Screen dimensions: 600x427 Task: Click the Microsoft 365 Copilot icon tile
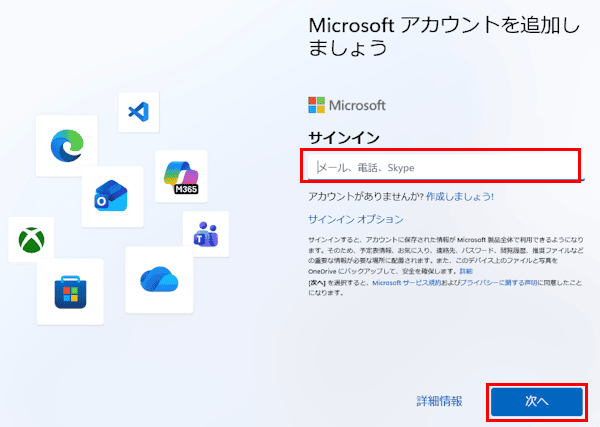[181, 176]
